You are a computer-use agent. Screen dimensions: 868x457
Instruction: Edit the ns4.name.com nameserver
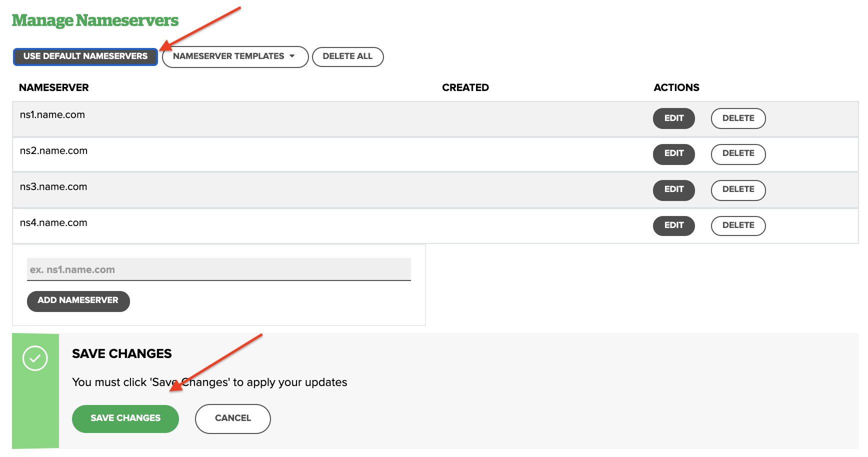[x=673, y=225]
